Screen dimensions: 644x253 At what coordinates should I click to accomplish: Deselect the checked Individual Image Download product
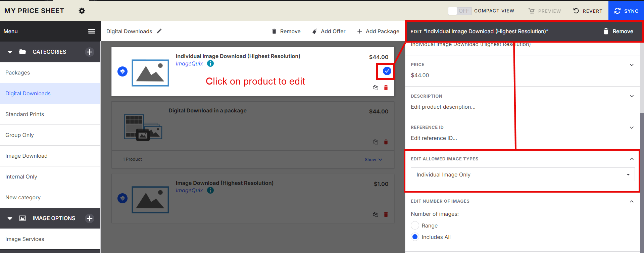(x=387, y=71)
